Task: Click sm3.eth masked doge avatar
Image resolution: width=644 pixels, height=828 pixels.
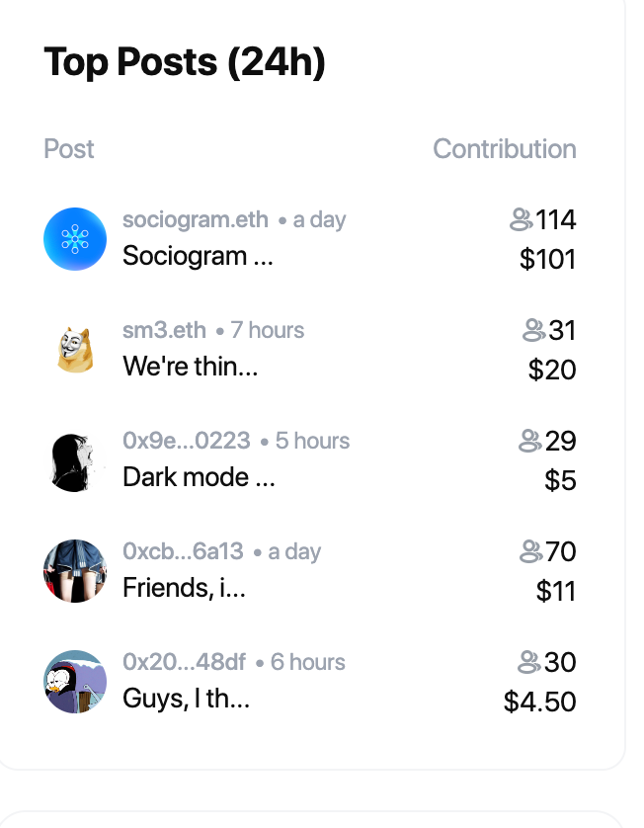Action: click(75, 350)
